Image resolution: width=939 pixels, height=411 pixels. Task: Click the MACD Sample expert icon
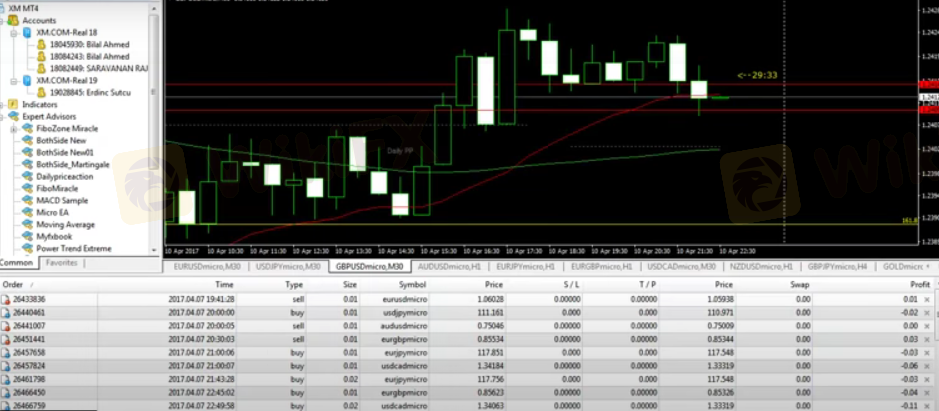pyautogui.click(x=28, y=200)
